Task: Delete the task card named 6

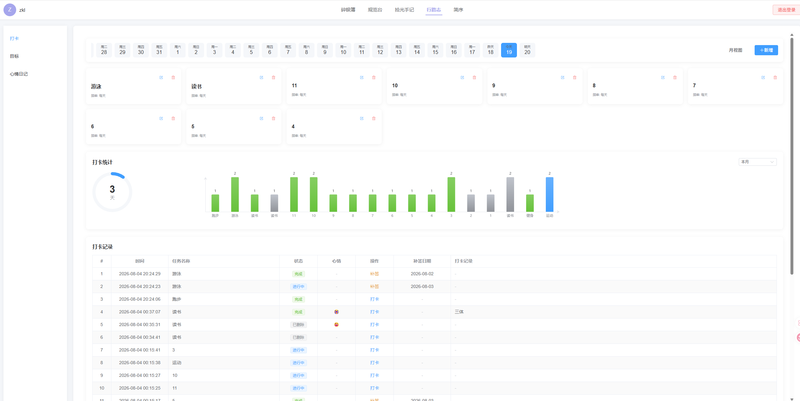Action: pyautogui.click(x=173, y=118)
